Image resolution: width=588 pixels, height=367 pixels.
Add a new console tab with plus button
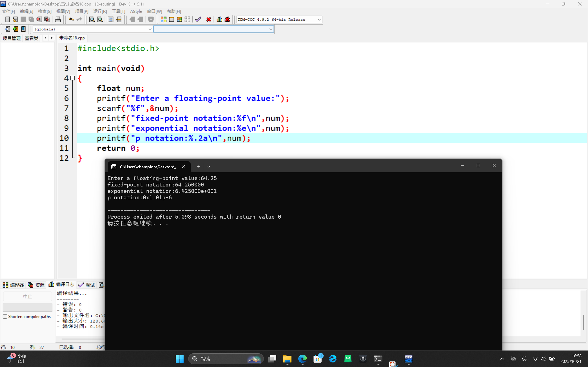(198, 167)
